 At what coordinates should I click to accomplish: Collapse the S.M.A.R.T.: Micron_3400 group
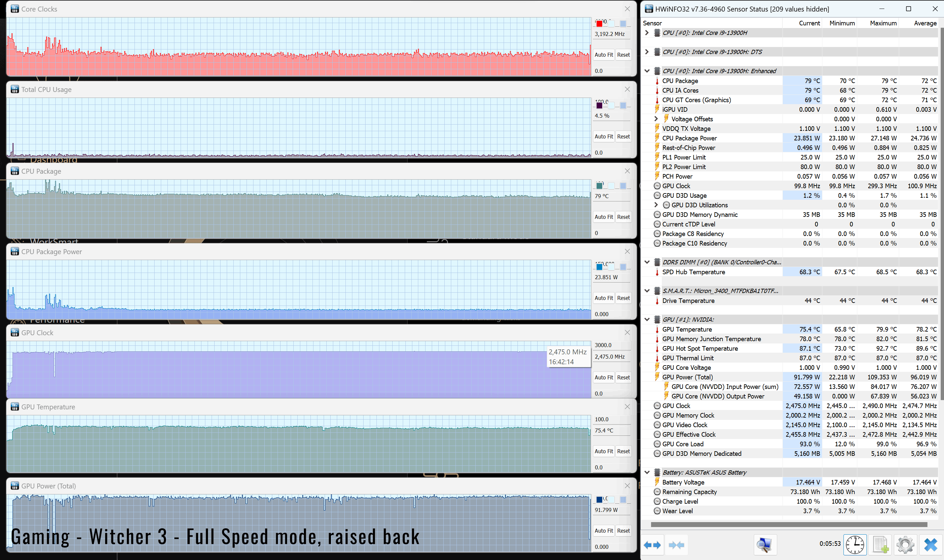tap(647, 291)
